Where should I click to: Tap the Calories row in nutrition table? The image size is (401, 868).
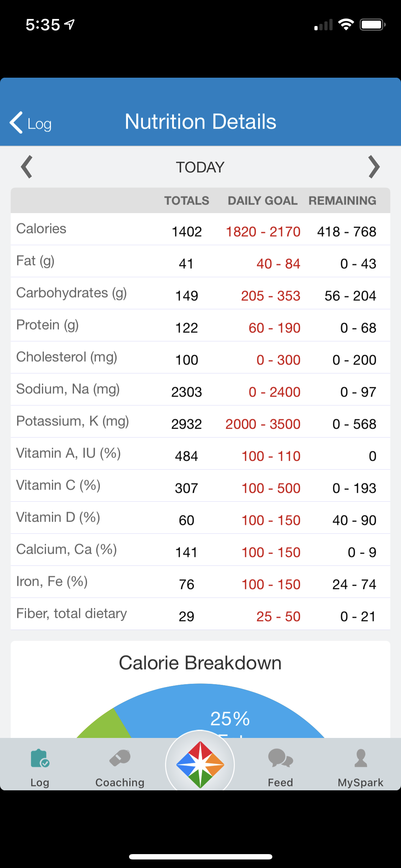click(x=200, y=229)
